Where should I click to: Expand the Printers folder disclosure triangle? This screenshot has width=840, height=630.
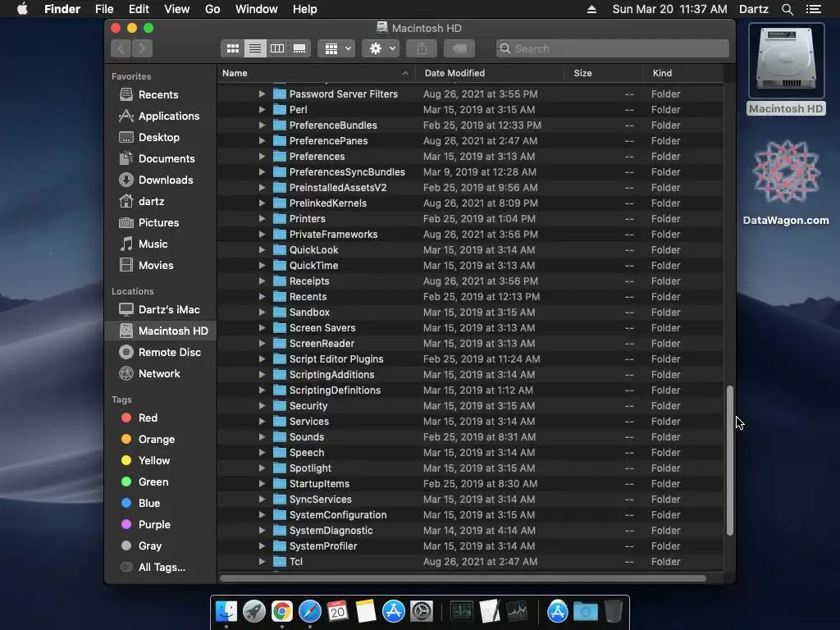tap(262, 219)
